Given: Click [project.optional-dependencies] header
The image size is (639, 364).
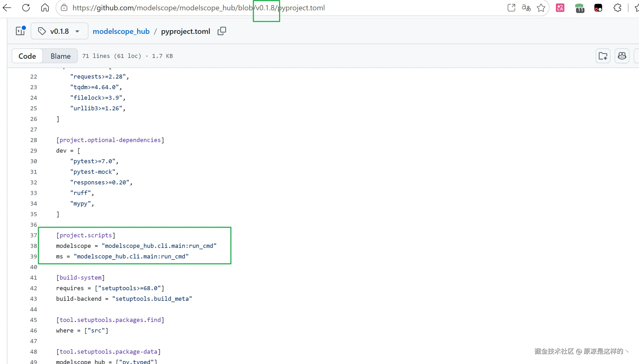Looking at the screenshot, I should [x=110, y=140].
